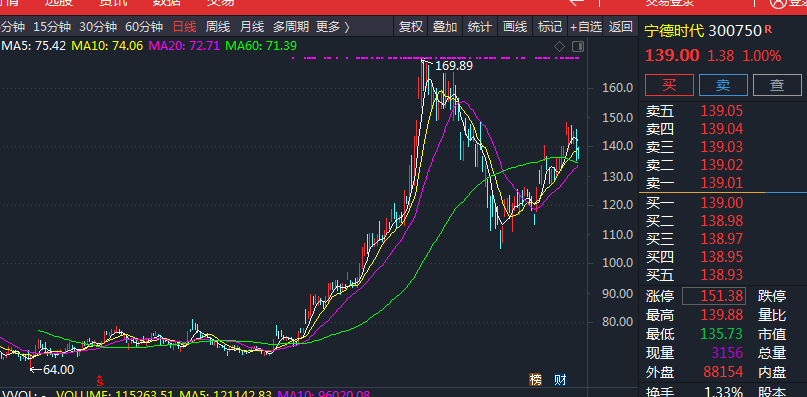This screenshot has height=397, width=807.
Task: Select 买五 price 138.93
Action: click(722, 275)
